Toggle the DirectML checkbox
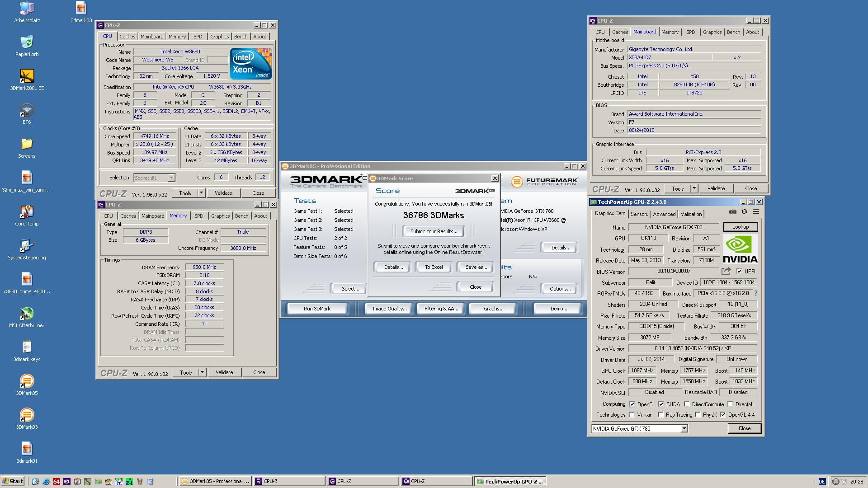 (x=730, y=404)
